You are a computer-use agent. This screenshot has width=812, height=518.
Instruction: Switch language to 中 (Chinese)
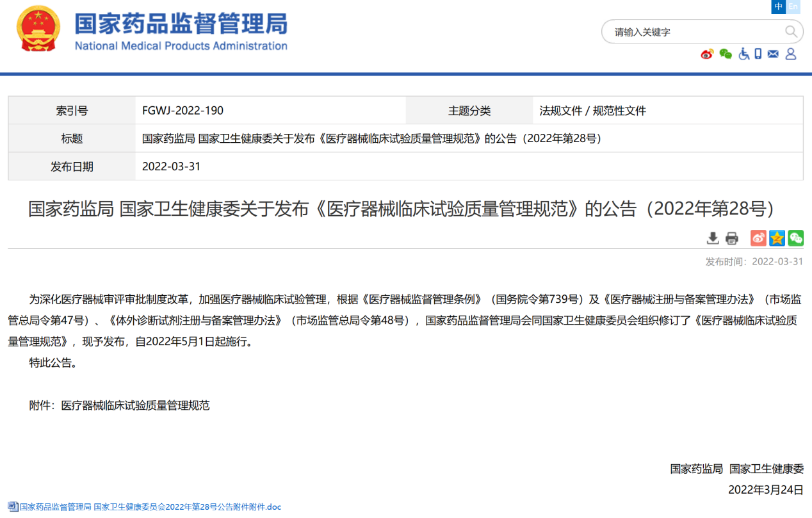779,6
